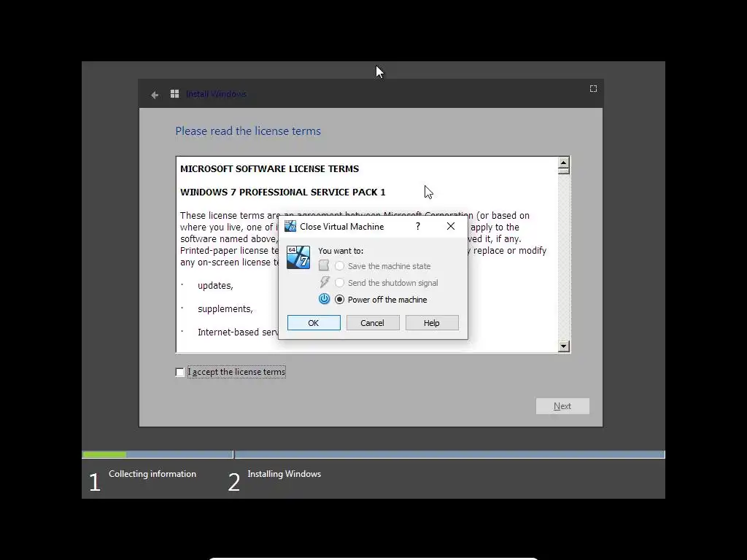Click the Installing Windows step label
The image size is (747, 560).
(285, 474)
